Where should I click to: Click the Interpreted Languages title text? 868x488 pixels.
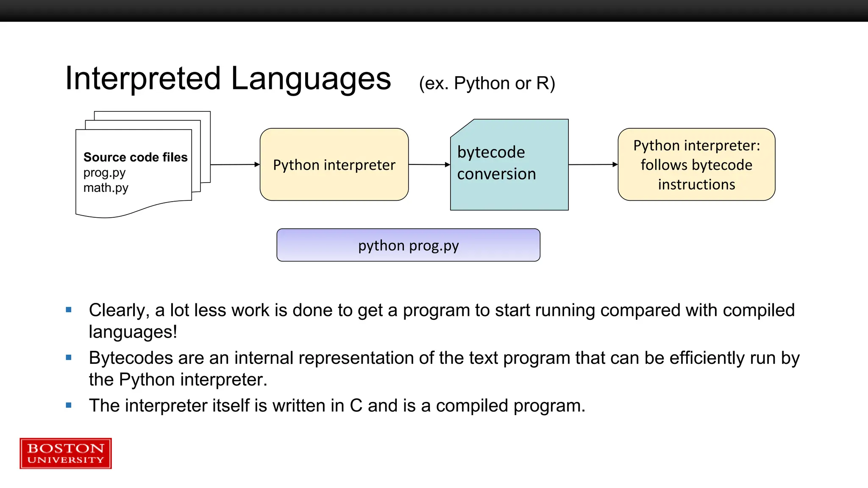pyautogui.click(x=228, y=79)
